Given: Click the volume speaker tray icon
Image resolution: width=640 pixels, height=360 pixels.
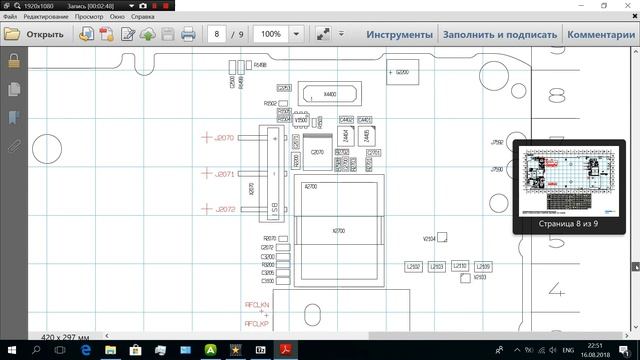Looking at the screenshot, I should coord(553,350).
